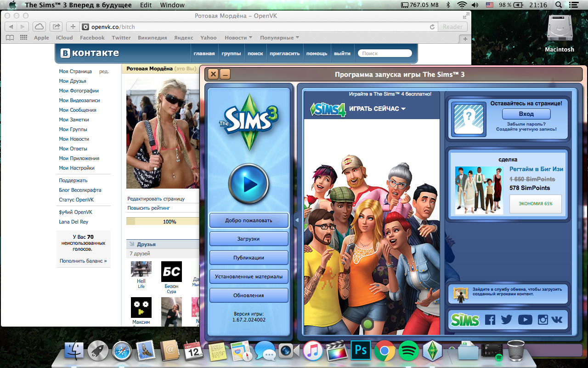588x368 pixels.
Task: Collapse the launcher side panel arrow
Action: [296, 220]
